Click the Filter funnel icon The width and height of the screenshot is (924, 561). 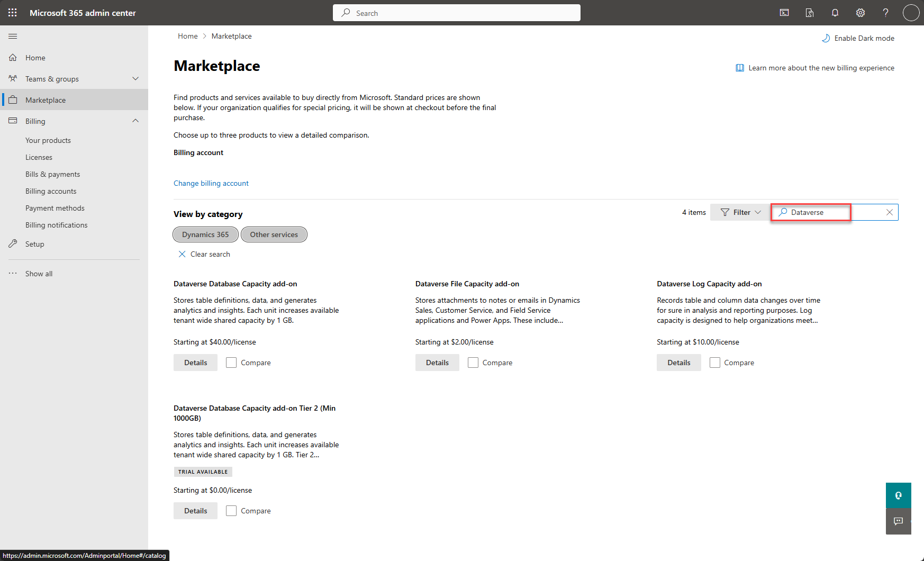pyautogui.click(x=725, y=212)
